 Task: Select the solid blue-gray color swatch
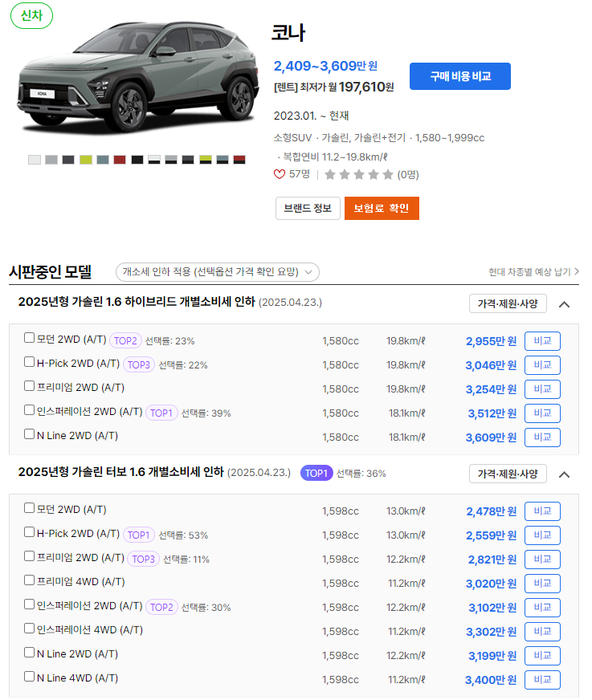coord(103,160)
